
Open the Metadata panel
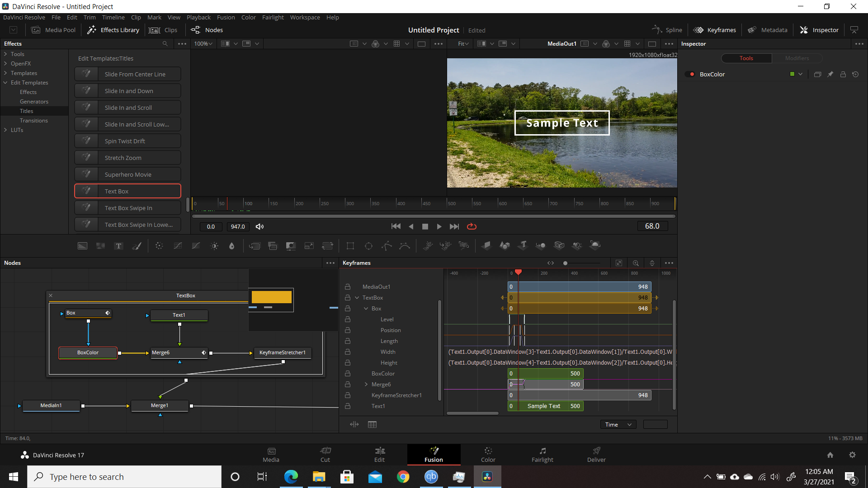point(767,30)
